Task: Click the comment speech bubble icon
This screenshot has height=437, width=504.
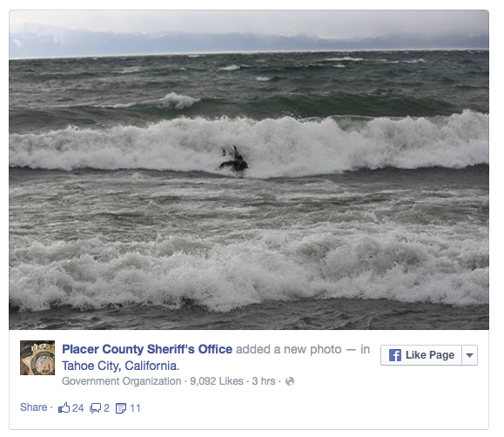Action: click(x=96, y=408)
